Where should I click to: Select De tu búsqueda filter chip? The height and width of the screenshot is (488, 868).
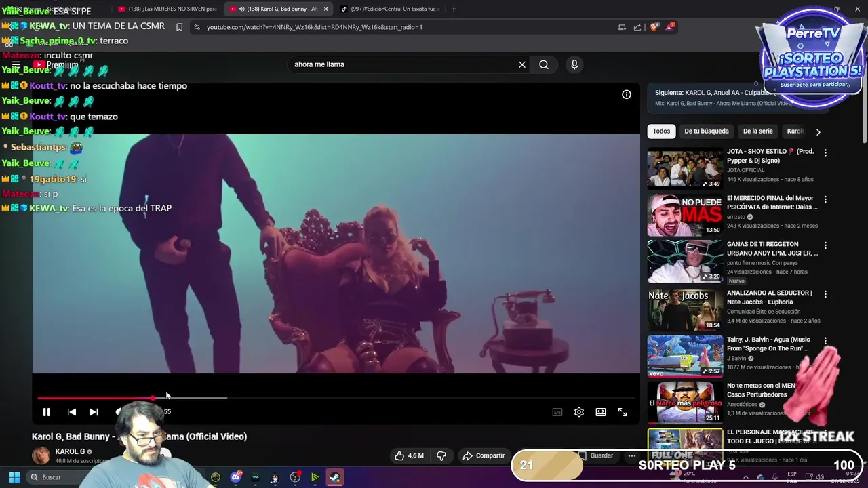click(707, 131)
